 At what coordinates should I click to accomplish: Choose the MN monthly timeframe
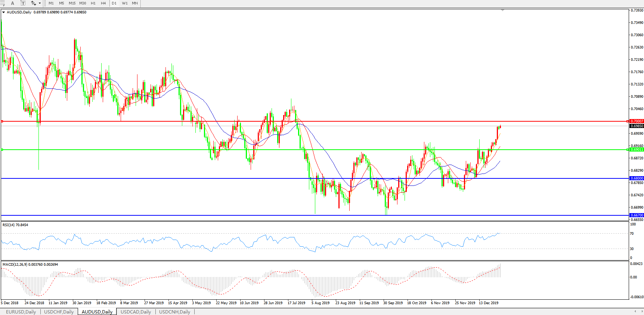(135, 3)
